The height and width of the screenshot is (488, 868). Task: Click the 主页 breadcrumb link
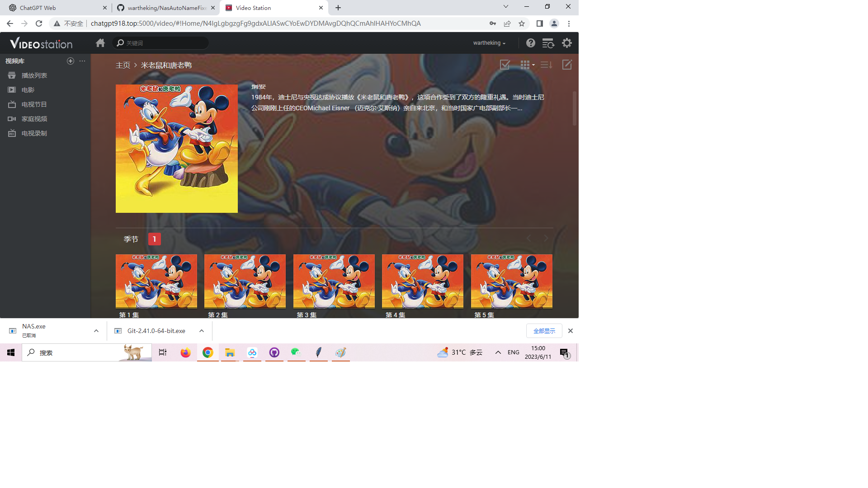coord(123,65)
